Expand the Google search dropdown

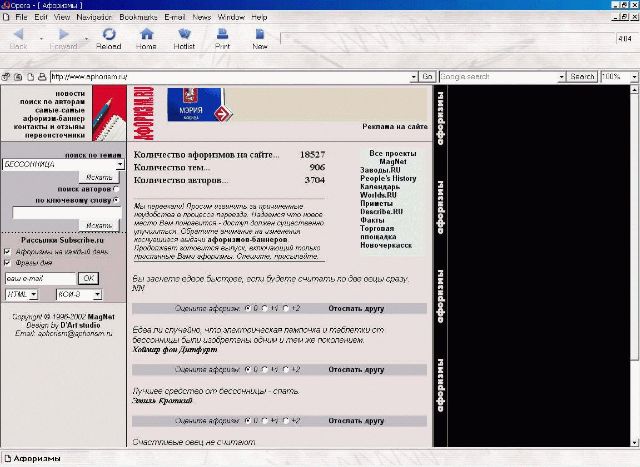(561, 77)
